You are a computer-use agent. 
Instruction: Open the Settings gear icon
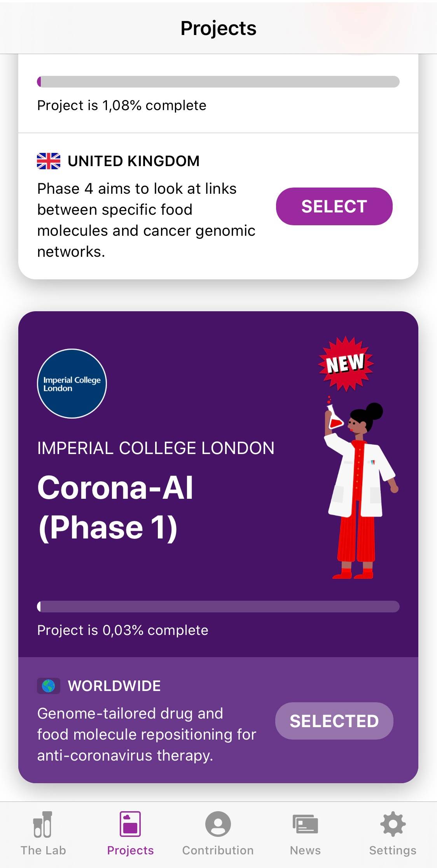click(x=393, y=824)
